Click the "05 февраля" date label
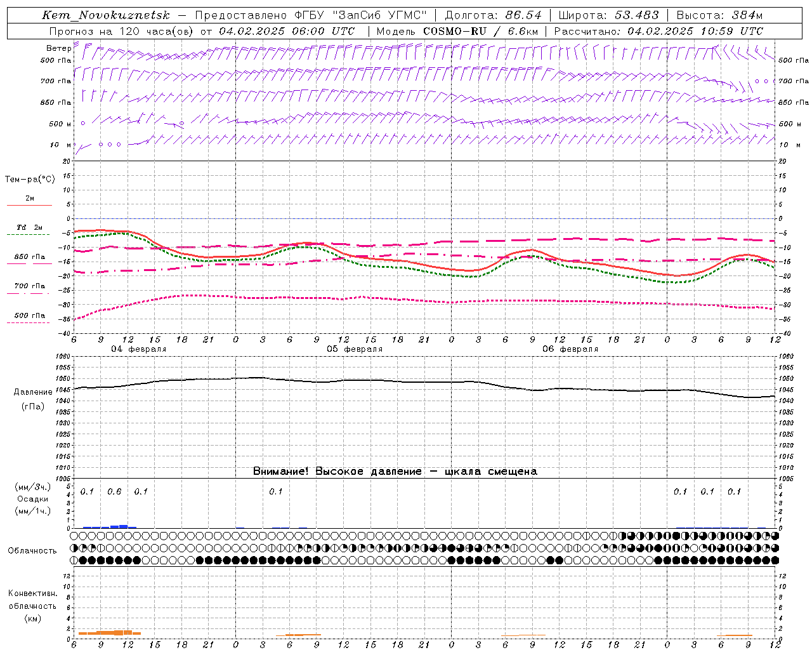The image size is (812, 650). click(355, 349)
